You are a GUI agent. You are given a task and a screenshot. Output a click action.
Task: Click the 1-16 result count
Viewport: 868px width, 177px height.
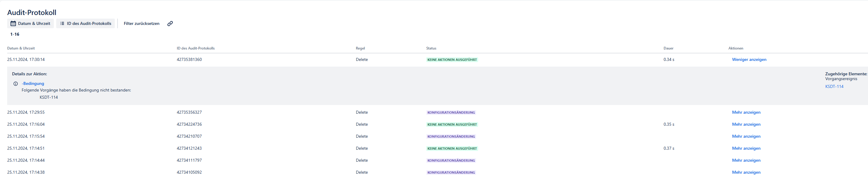[x=15, y=34]
